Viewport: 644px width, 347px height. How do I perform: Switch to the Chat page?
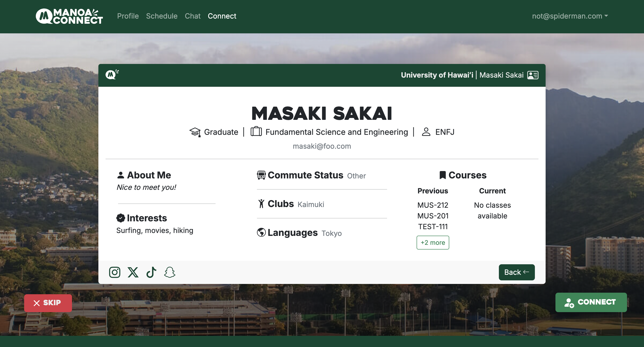point(193,16)
